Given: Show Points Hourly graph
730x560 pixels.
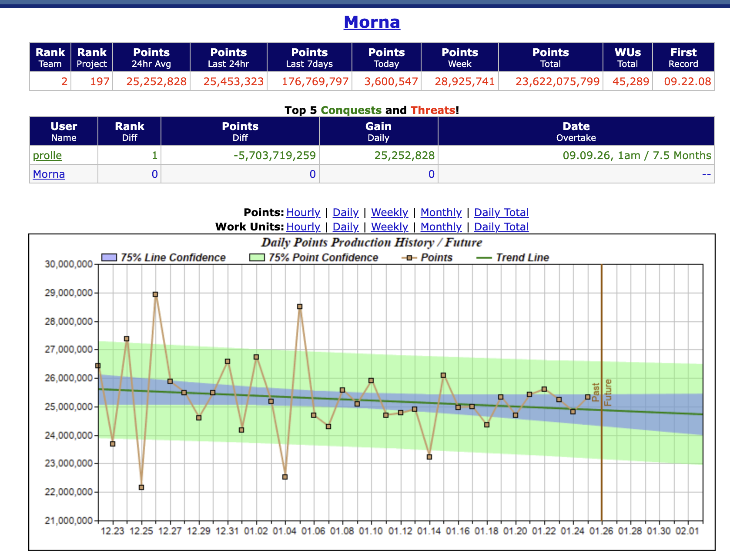Looking at the screenshot, I should [x=303, y=213].
